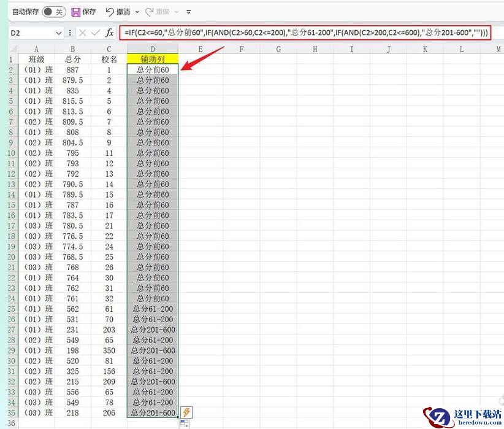The width and height of the screenshot is (504, 429).
Task: Click the score cell 562
Action: tap(72, 309)
